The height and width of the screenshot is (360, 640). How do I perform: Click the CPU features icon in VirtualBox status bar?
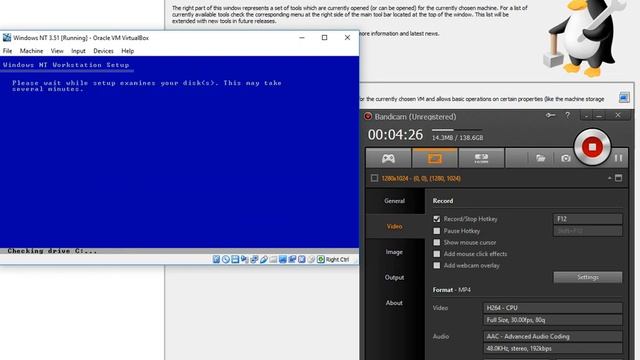(302, 259)
